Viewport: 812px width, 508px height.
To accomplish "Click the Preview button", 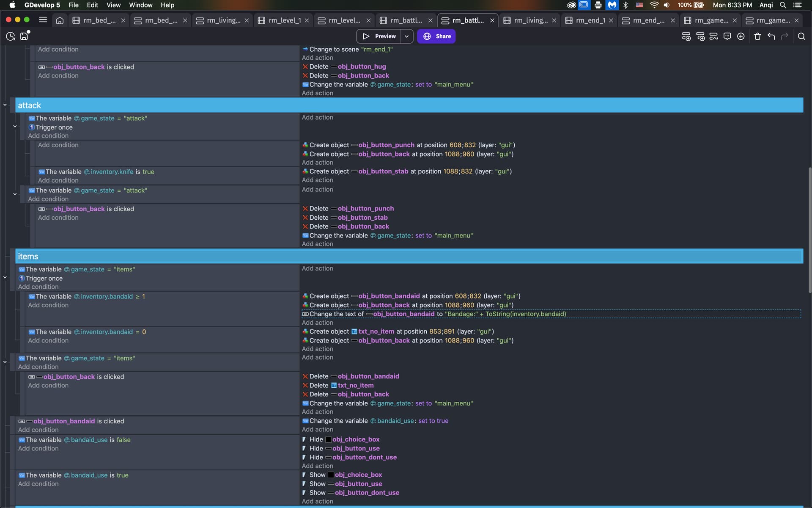I will coord(379,36).
